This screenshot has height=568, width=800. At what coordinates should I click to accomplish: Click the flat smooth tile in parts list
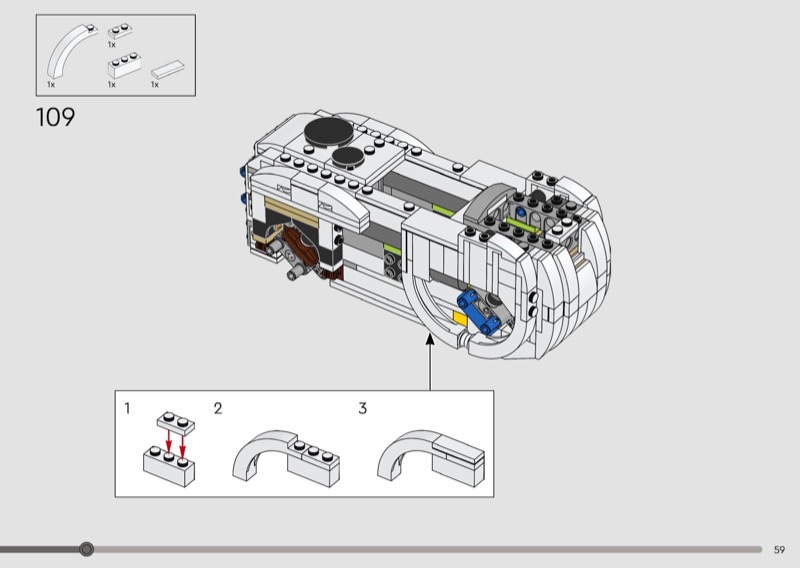168,71
